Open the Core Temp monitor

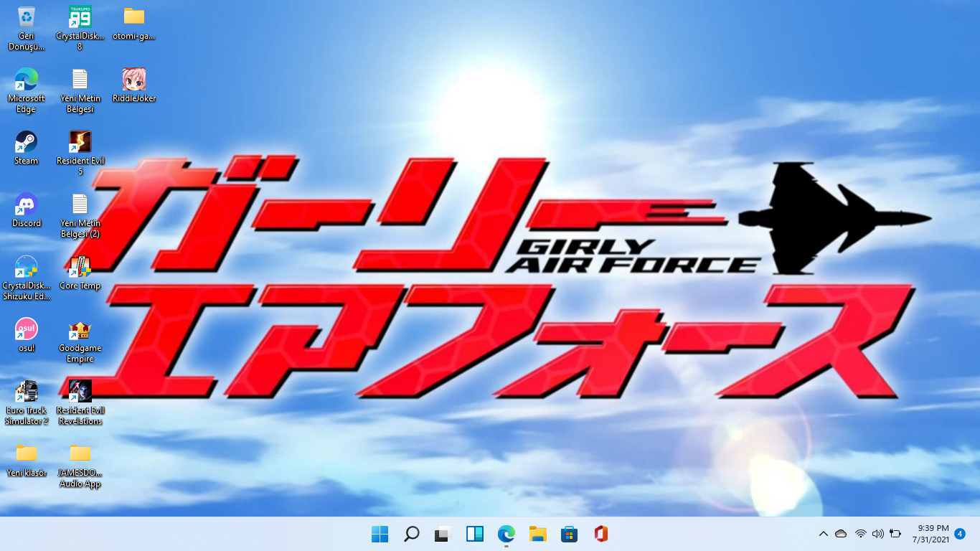(79, 266)
